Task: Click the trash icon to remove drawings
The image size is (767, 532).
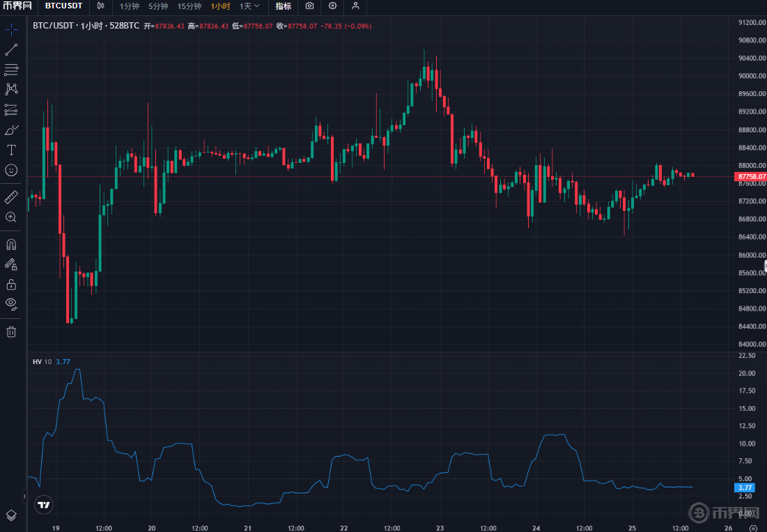Action: 11,331
